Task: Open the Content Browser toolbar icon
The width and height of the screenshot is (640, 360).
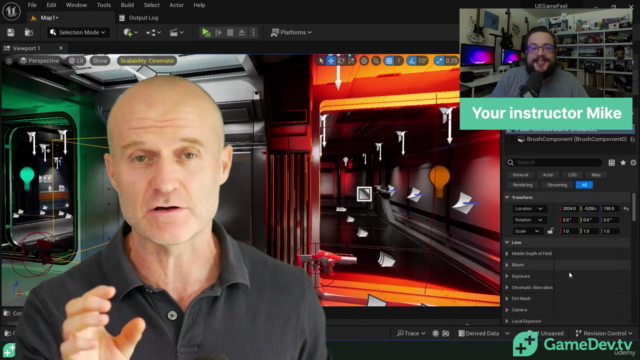Action: tap(29, 32)
